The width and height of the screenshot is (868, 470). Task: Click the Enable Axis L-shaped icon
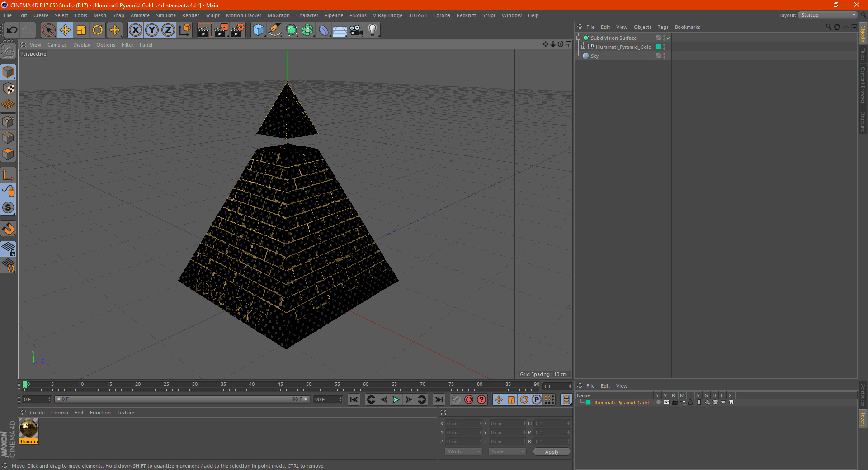[x=8, y=175]
